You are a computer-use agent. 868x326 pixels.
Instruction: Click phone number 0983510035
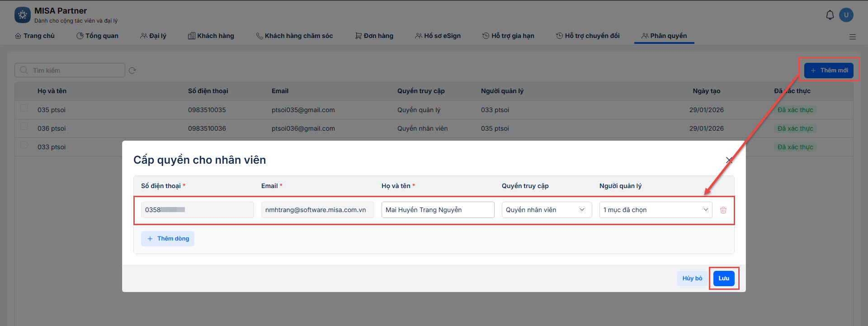(x=207, y=110)
